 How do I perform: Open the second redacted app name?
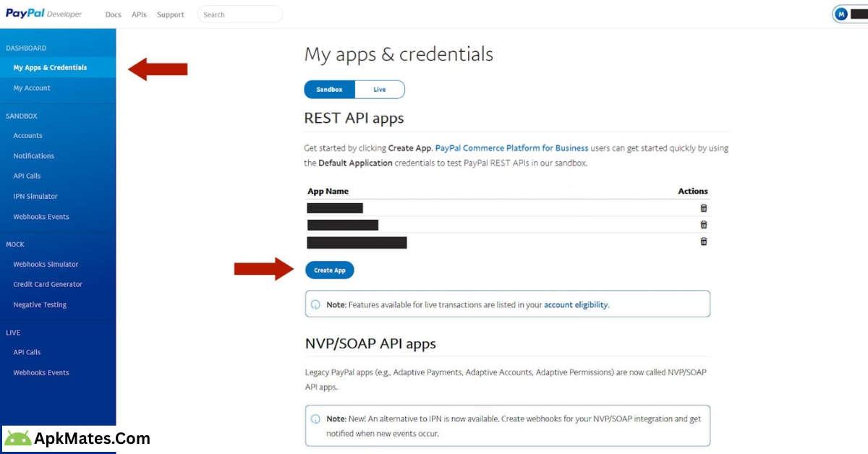[x=342, y=225]
